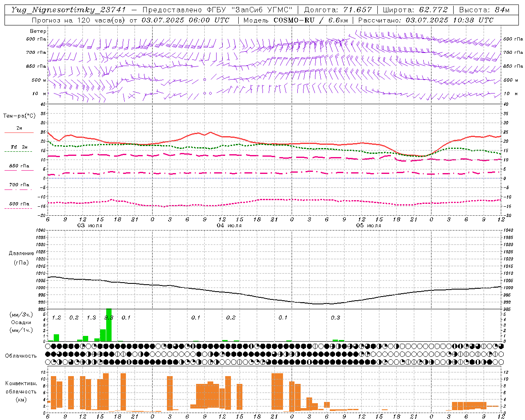Image resolution: width=525 pixels, height=420 pixels.
Task: Click the tallest green precipitation bar
Action: pyautogui.click(x=109, y=325)
